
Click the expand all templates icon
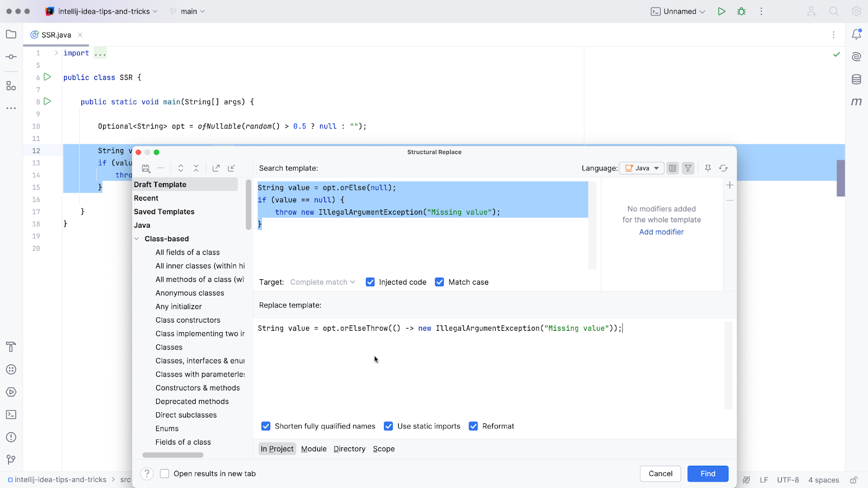coord(181,168)
